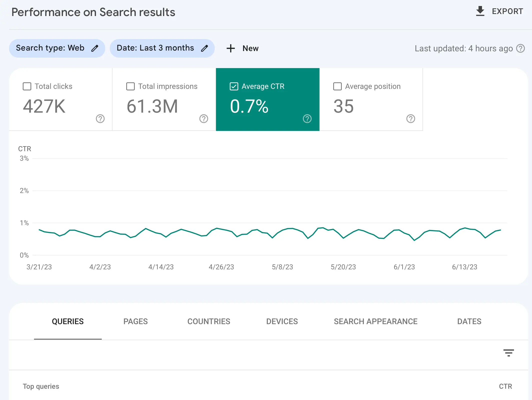Screen dimensions: 532x400
Task: Enable the Total clicks checkbox
Action: 27,86
